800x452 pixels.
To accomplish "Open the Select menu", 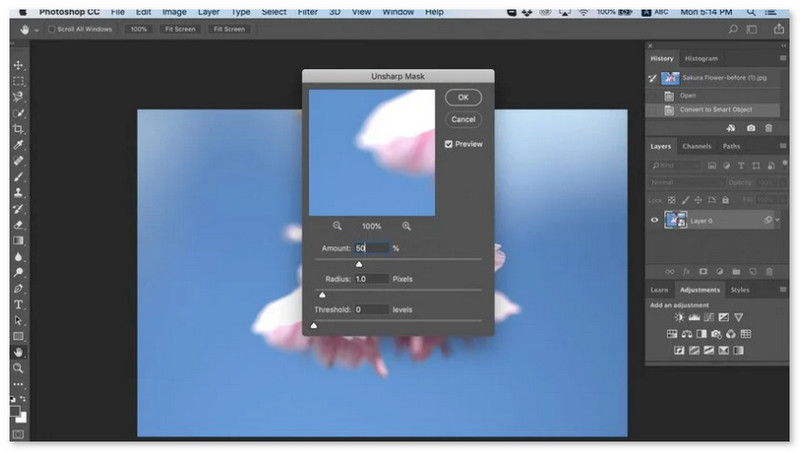I will [274, 12].
